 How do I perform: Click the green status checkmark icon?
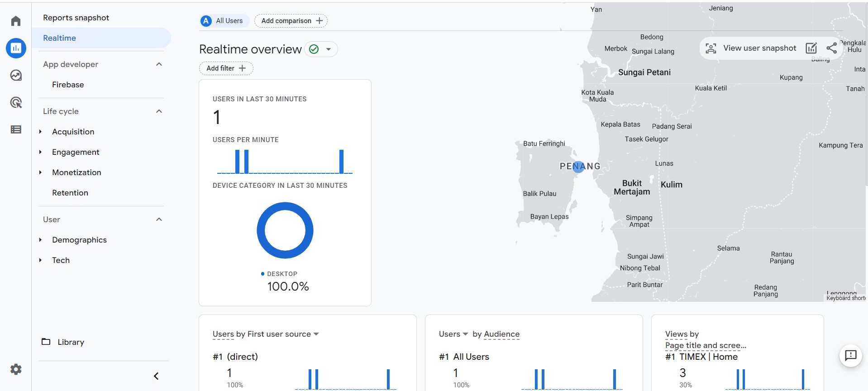(x=314, y=49)
